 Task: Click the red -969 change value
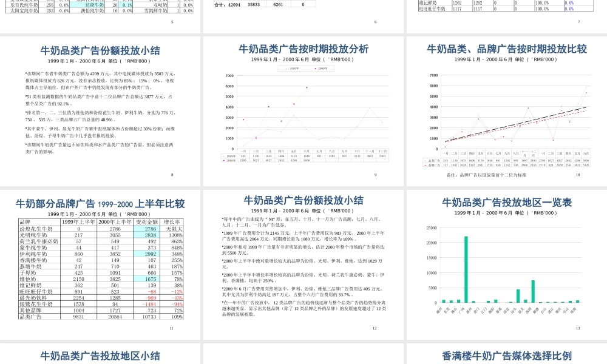click(150, 298)
